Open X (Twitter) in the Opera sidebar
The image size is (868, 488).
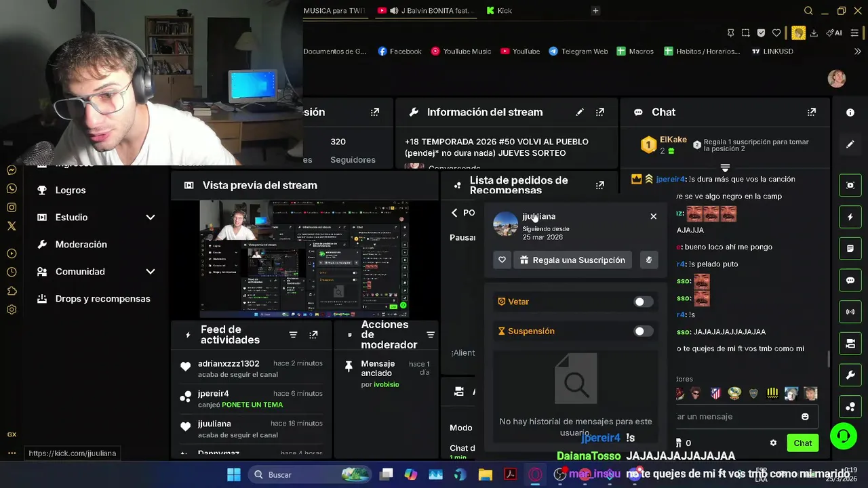click(12, 226)
